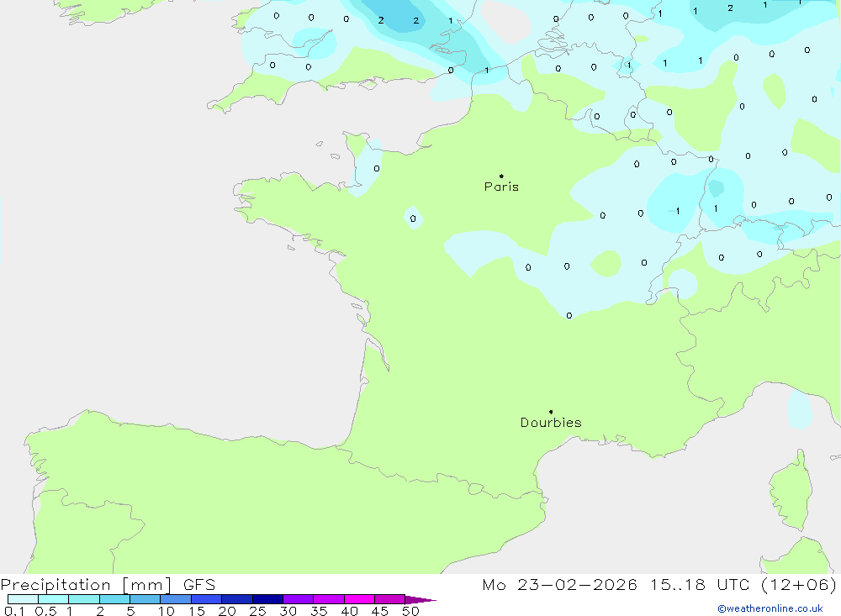Click the legend label '35'

[319, 611]
